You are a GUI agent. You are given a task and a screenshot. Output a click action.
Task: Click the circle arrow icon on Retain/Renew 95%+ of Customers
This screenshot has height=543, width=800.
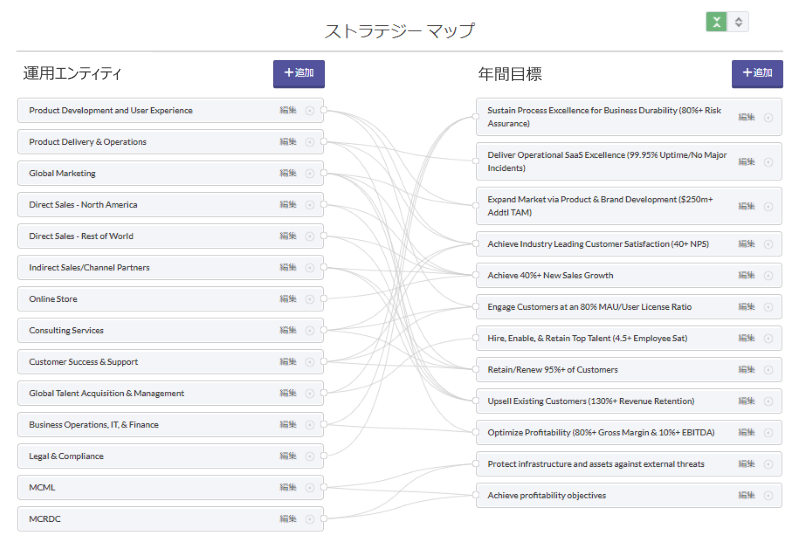point(768,370)
